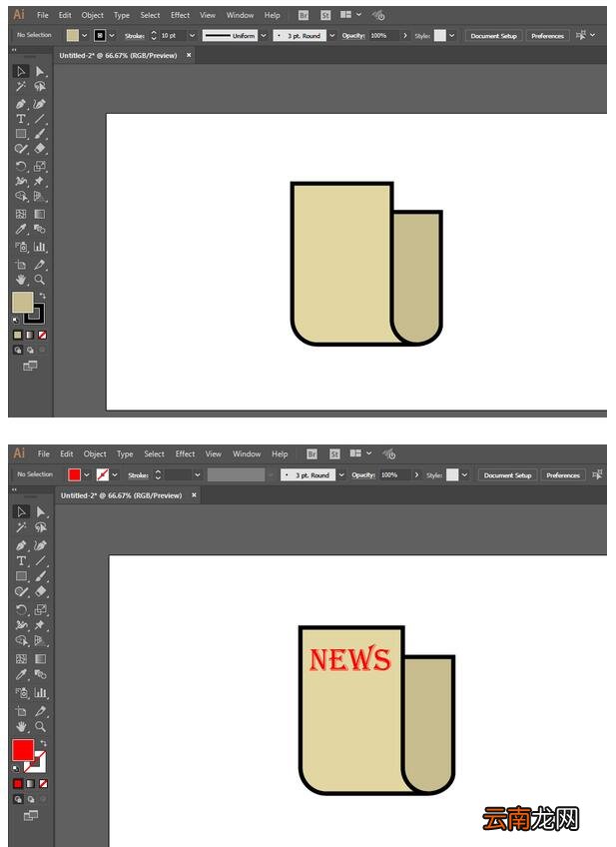This screenshot has width=616, height=847.
Task: Select the Gradient tool in top window
Action: click(x=39, y=214)
